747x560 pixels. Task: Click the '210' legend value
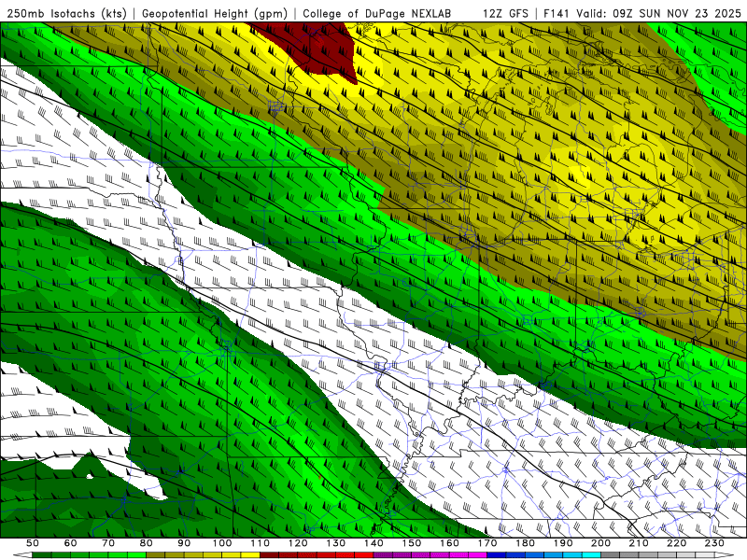(639, 543)
